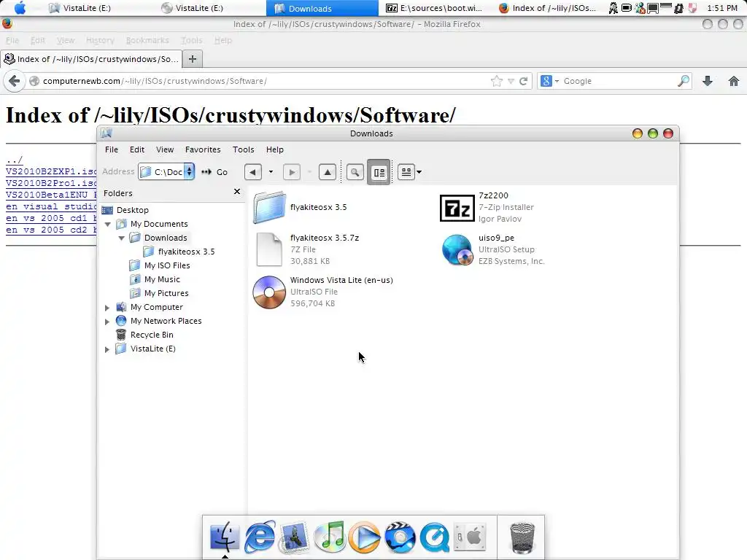Launch the movie clapper dock icon
The image size is (747, 560).
pyautogui.click(x=400, y=537)
